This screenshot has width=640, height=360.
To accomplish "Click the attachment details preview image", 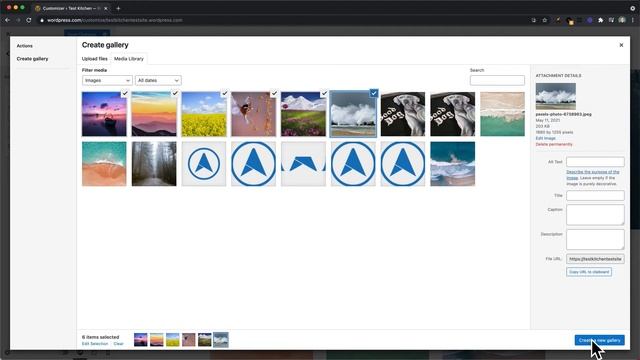I will tap(556, 96).
